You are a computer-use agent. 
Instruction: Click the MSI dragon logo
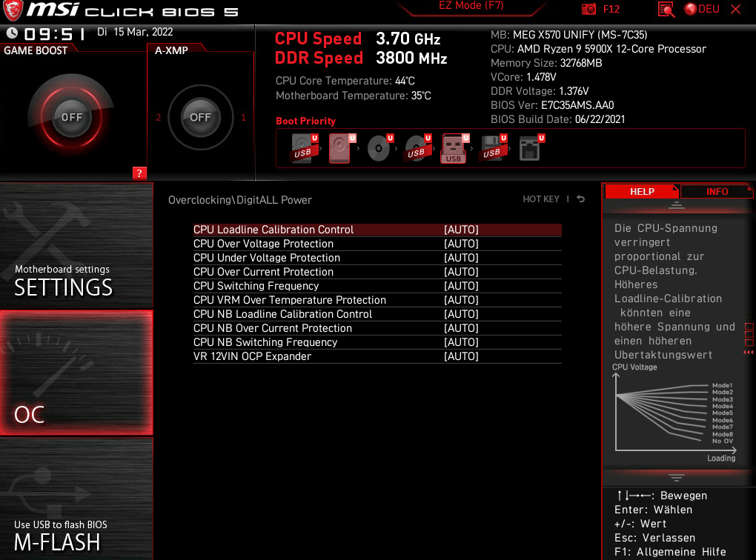tap(13, 10)
